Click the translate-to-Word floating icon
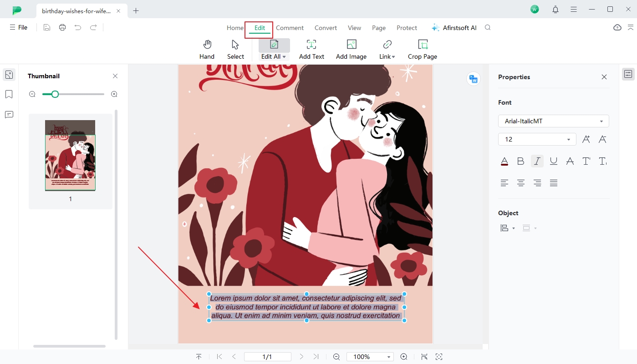This screenshot has height=364, width=637. click(474, 79)
